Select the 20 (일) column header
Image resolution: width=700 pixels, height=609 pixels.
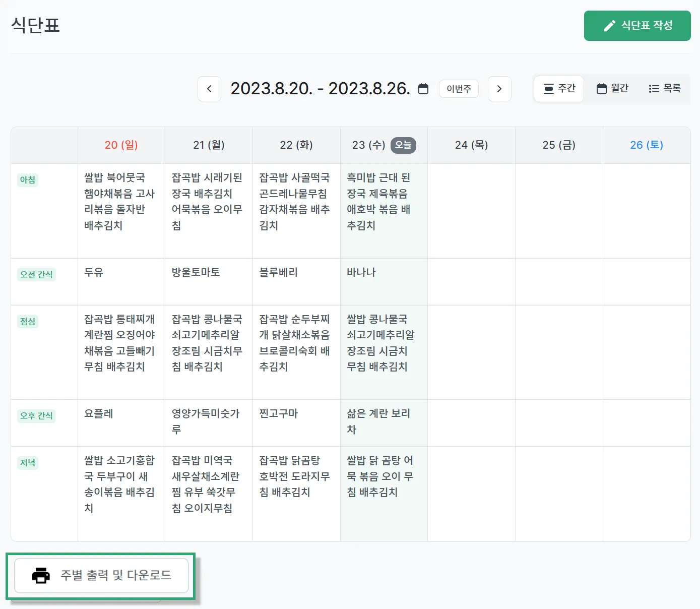(121, 145)
